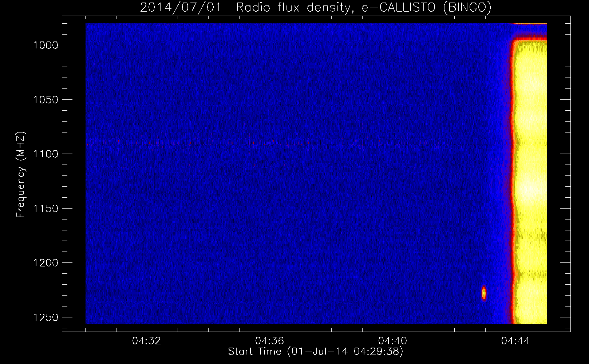Viewport: 589px width, 364px height.
Task: Click the 'Frequency (MHZ)' axis label
Action: click(21, 174)
